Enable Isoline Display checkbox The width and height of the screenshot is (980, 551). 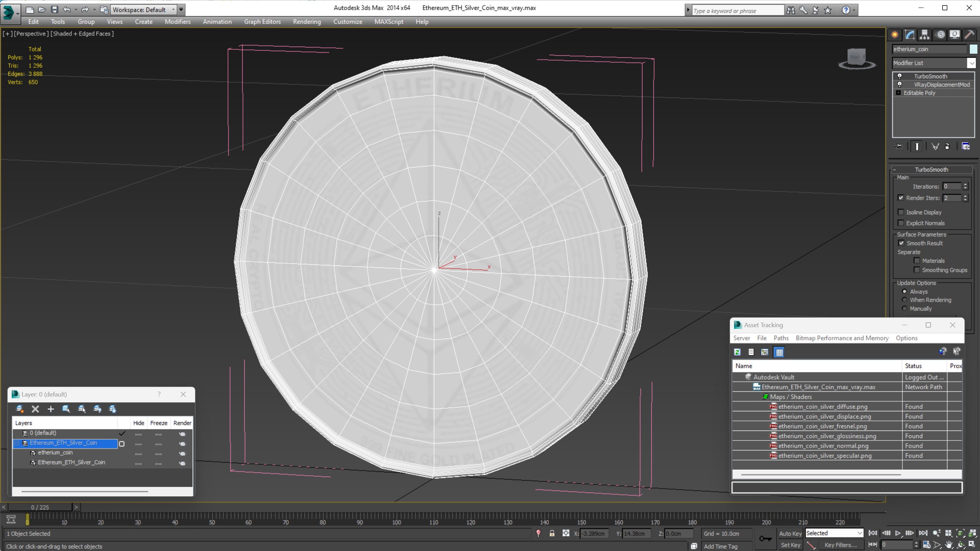[x=901, y=212]
